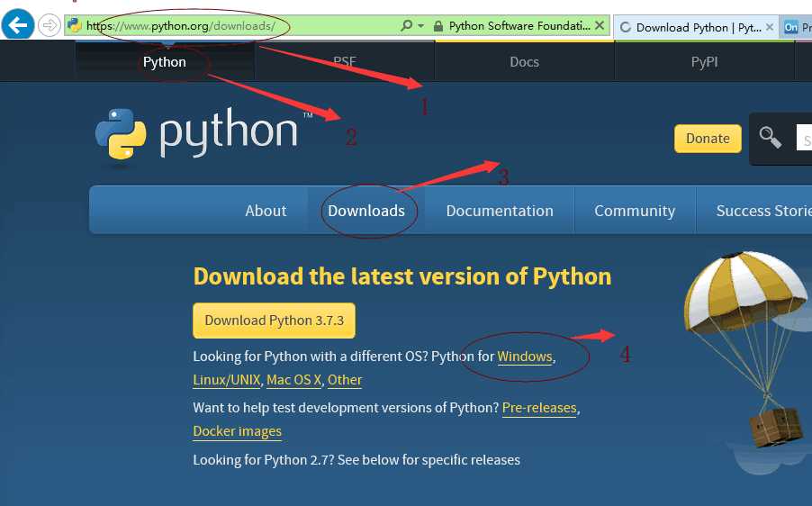The image size is (812, 506).
Task: Click the blue On icon tab
Action: coord(790,27)
